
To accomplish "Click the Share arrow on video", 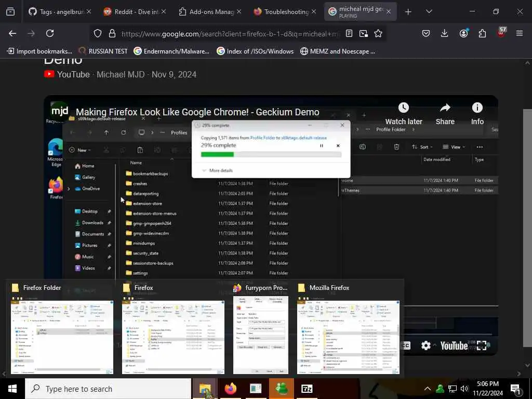I will pos(445,108).
